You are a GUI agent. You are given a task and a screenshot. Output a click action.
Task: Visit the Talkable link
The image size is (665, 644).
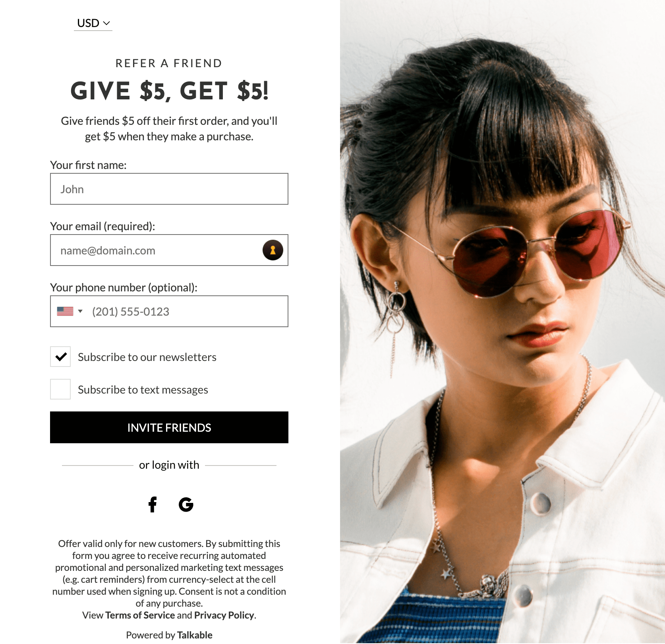[195, 635]
